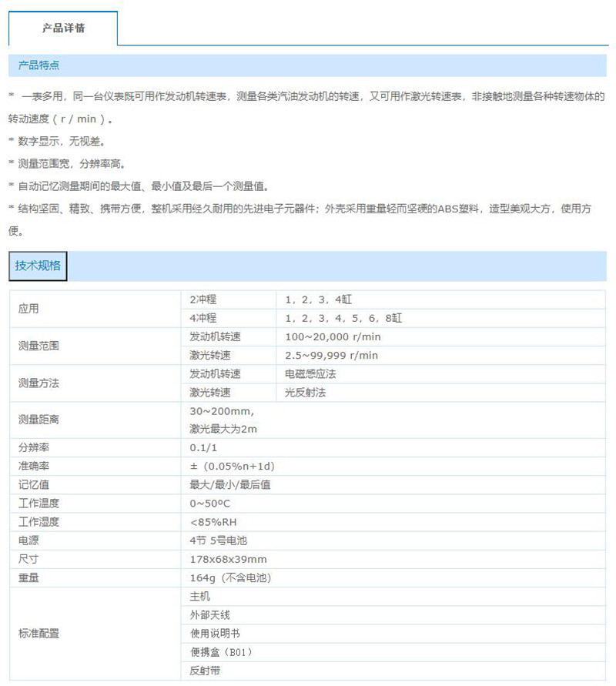This screenshot has height=686, width=616.
Task: Click the 光反射法 cell
Action: (x=306, y=392)
